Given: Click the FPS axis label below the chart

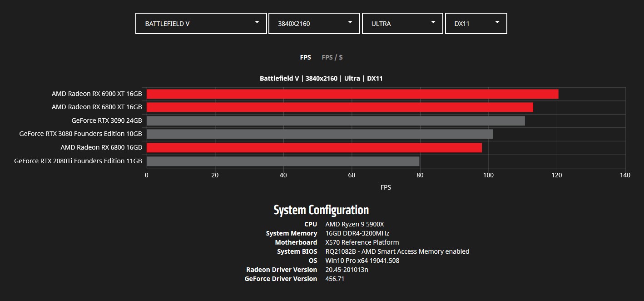Looking at the screenshot, I should click(x=386, y=187).
